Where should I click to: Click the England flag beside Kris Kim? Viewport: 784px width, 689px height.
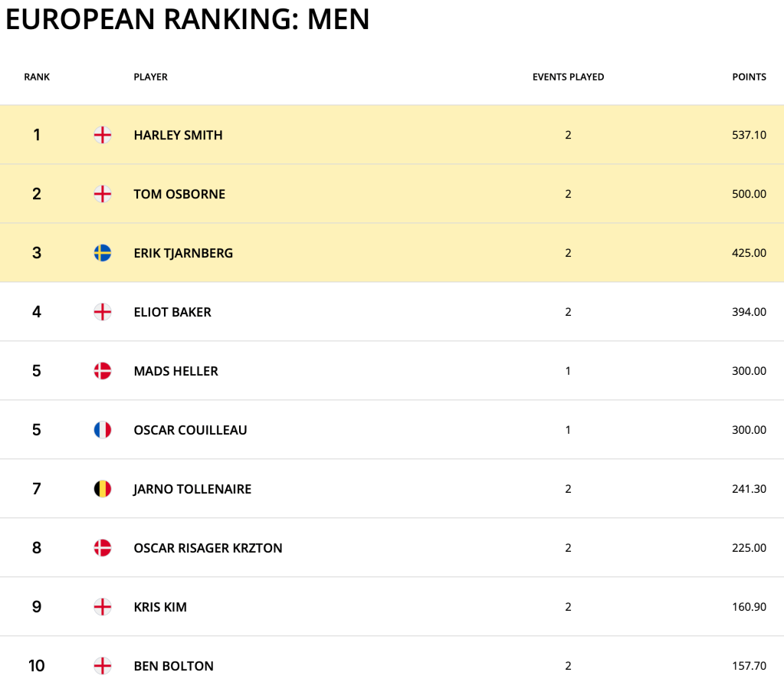pos(102,607)
